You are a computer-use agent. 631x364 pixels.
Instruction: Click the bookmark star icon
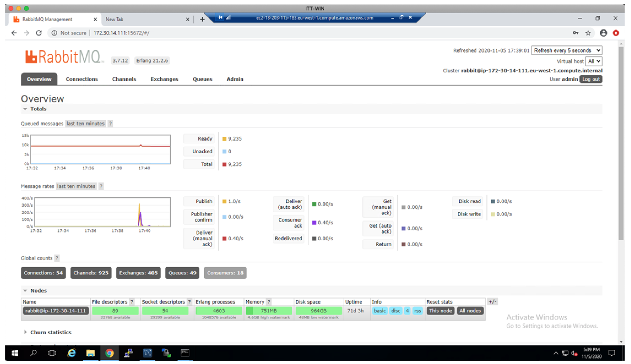[x=588, y=33]
